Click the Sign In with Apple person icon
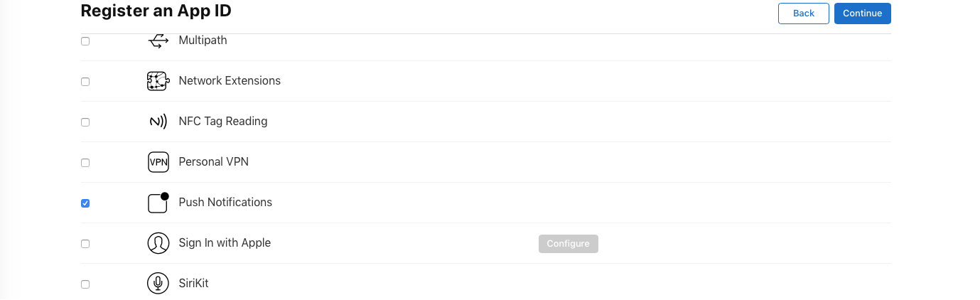The width and height of the screenshot is (980, 300). coord(158,243)
